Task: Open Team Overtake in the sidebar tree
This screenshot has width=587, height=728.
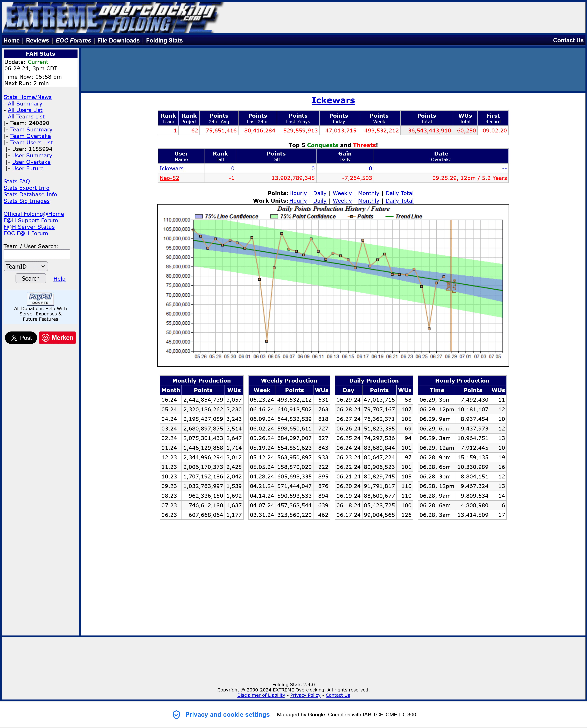Action: point(30,136)
